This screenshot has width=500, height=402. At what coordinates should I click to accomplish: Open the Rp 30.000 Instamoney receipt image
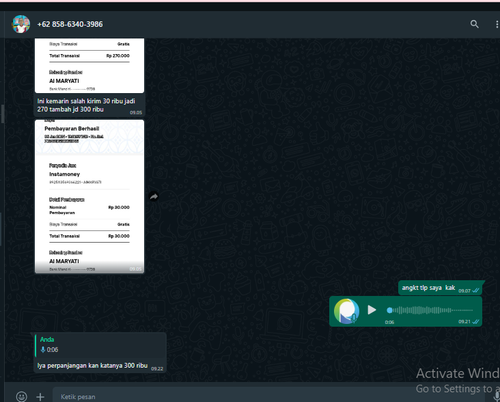(89, 197)
